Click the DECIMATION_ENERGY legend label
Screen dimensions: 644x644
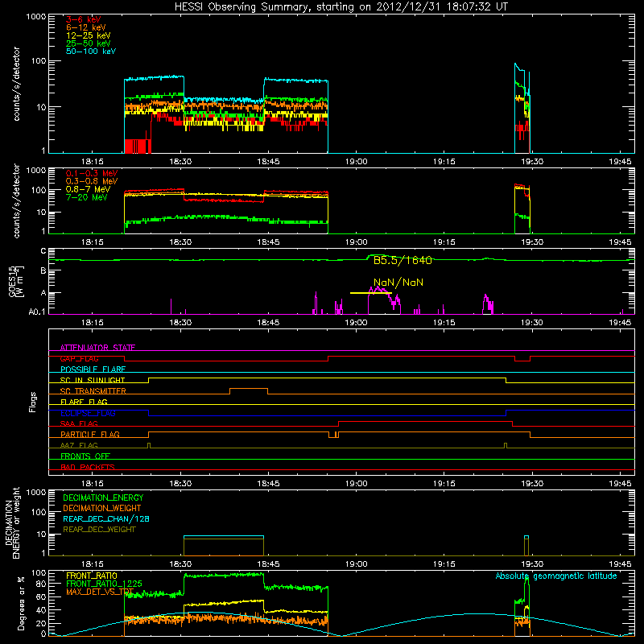pos(103,497)
